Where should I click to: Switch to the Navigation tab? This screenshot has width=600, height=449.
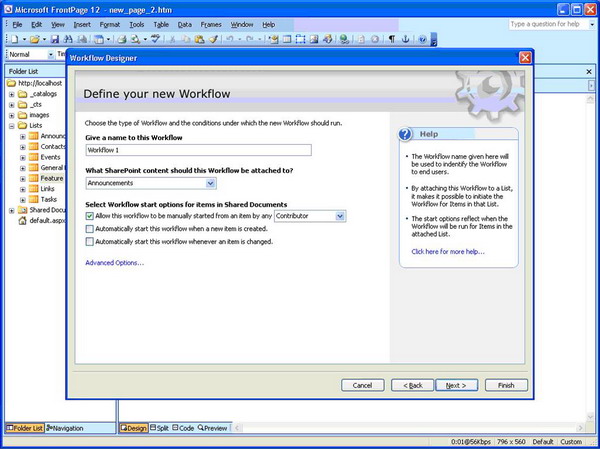(x=65, y=428)
